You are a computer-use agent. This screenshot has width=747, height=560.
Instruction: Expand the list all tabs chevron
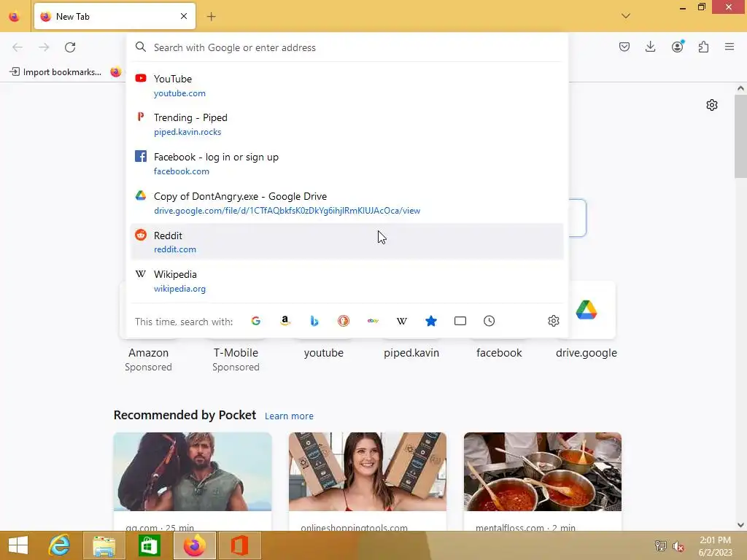pyautogui.click(x=626, y=16)
